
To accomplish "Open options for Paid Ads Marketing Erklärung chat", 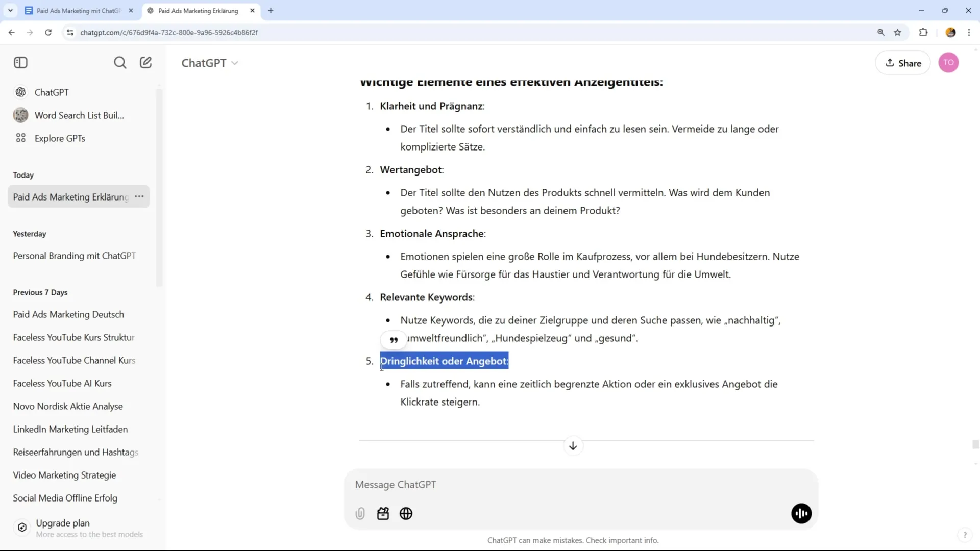I will (x=139, y=196).
